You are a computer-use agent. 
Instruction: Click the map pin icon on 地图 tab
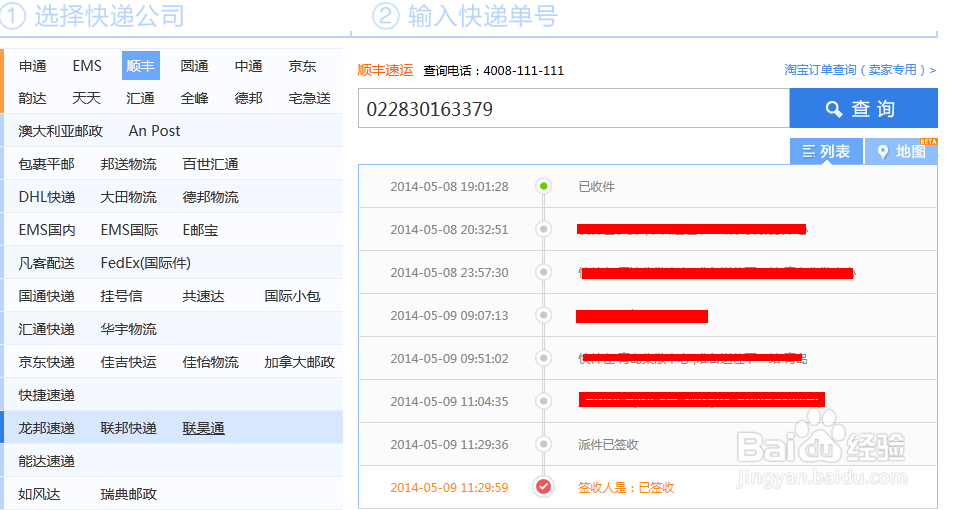[x=882, y=152]
